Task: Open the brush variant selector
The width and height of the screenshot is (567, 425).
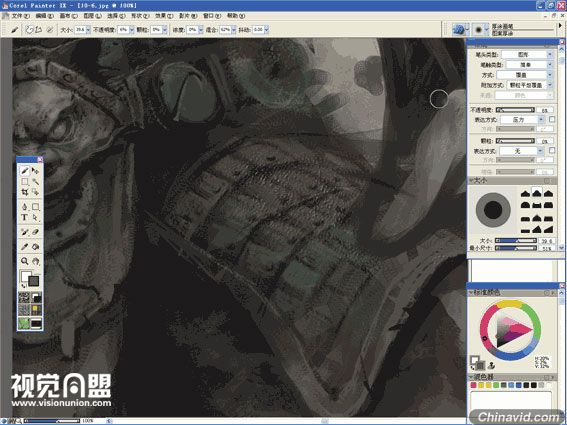Action: coord(481,30)
